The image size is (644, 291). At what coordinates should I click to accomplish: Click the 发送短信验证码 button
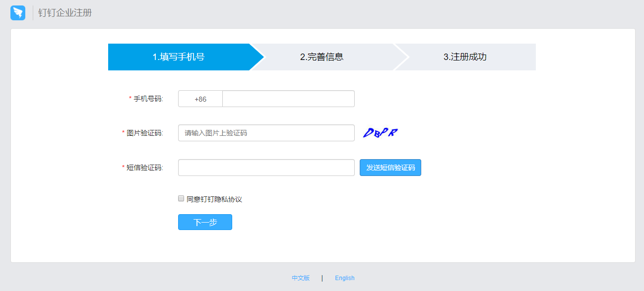pos(390,167)
